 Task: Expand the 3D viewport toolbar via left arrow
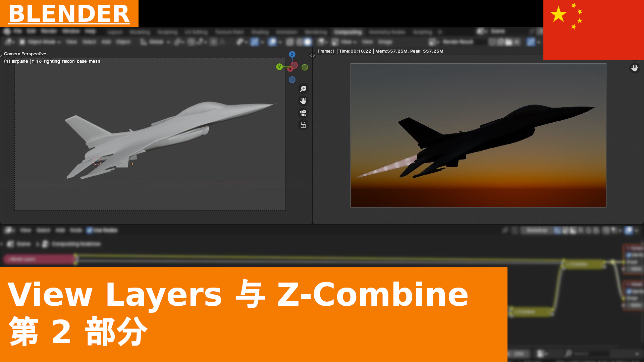[1, 55]
